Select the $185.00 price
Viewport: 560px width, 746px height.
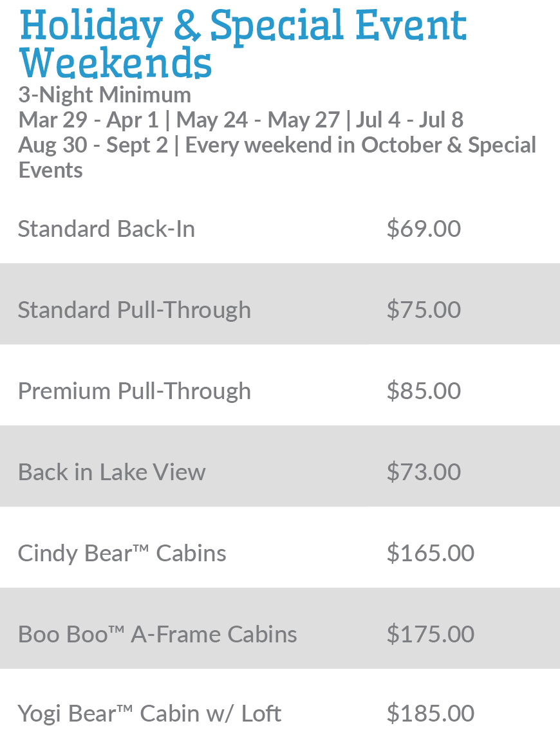click(430, 714)
